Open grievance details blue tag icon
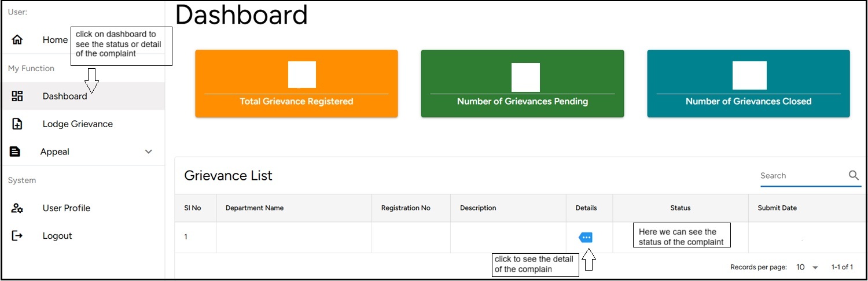Image resolution: width=868 pixels, height=281 pixels. click(x=586, y=238)
